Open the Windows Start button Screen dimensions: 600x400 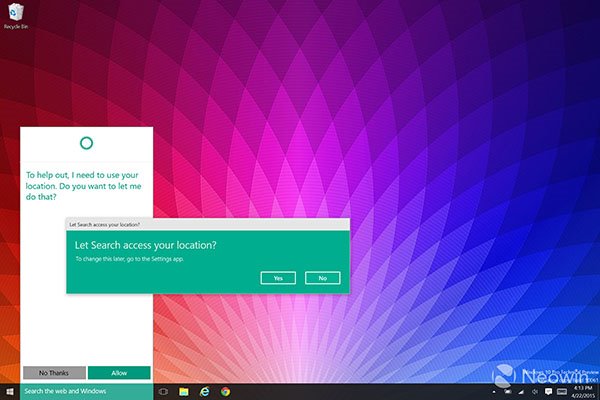point(10,392)
